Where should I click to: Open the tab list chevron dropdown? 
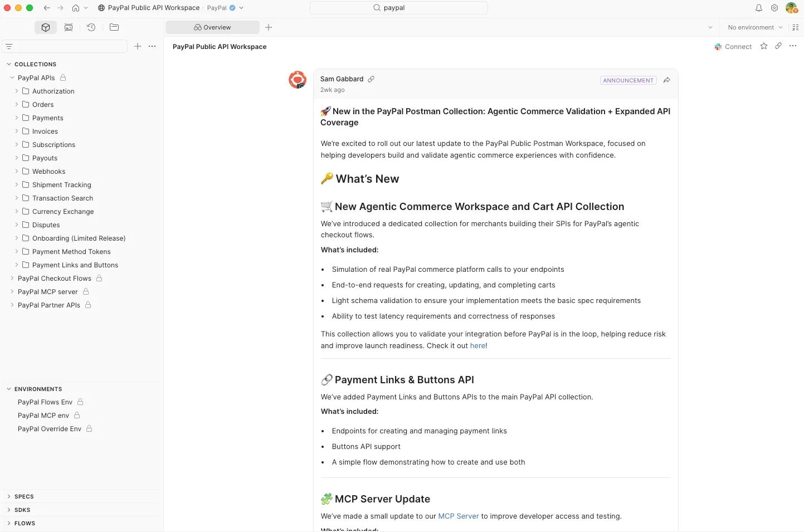[710, 27]
